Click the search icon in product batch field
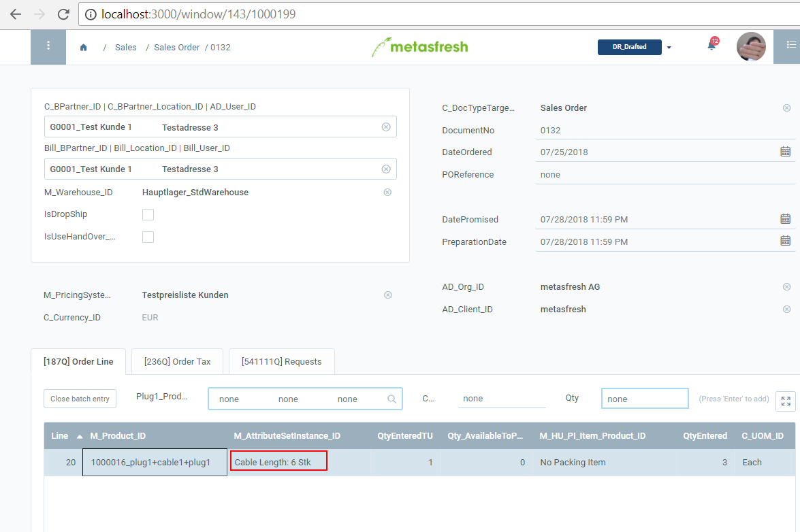Image resolution: width=800 pixels, height=532 pixels. click(391, 399)
